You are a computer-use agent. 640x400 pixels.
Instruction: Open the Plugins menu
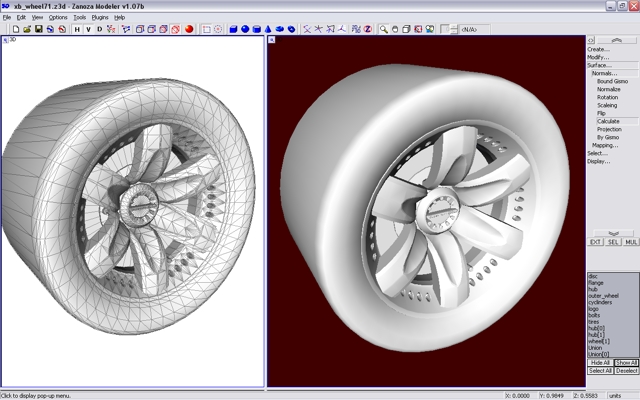(x=100, y=17)
